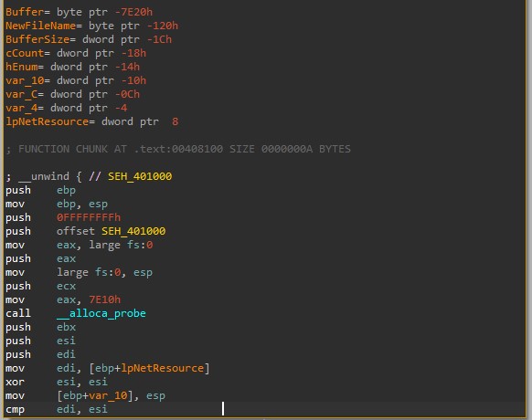Click the -120h offset of NewFileName
Viewport: 532px width, 420px height.
[163, 26]
